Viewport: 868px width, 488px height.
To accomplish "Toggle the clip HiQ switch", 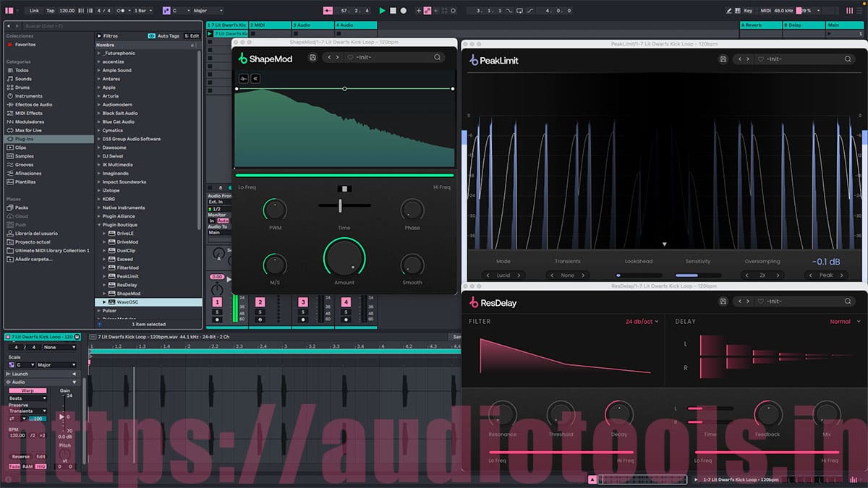I will (39, 466).
